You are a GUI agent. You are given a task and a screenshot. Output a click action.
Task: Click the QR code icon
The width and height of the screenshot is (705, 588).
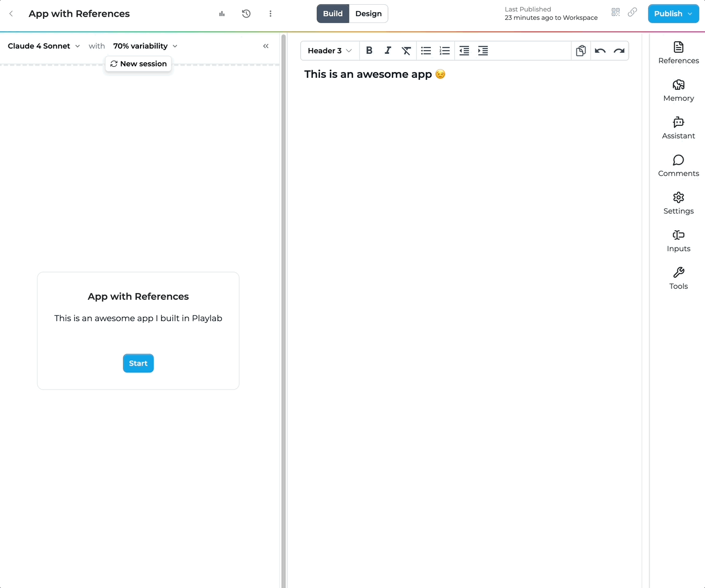click(x=615, y=11)
